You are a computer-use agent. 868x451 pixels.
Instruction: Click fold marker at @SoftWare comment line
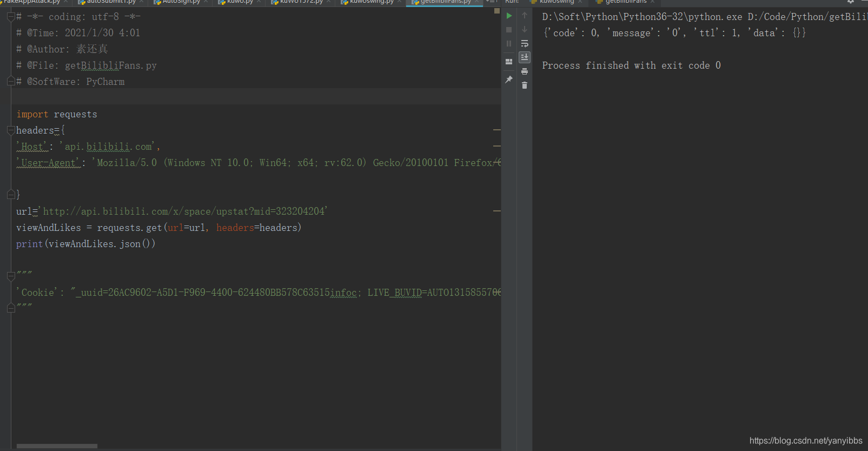(x=11, y=82)
